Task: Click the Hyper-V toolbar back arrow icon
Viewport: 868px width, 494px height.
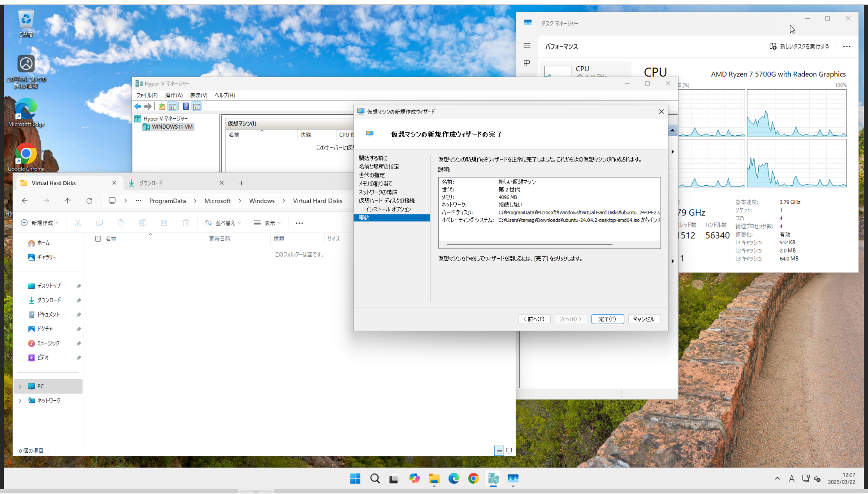Action: (x=138, y=106)
